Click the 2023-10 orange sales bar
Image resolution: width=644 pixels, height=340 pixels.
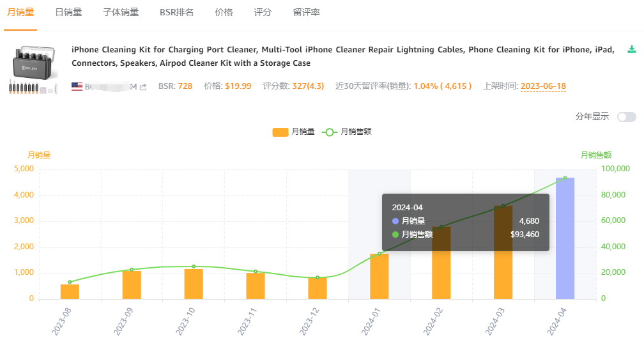click(194, 284)
